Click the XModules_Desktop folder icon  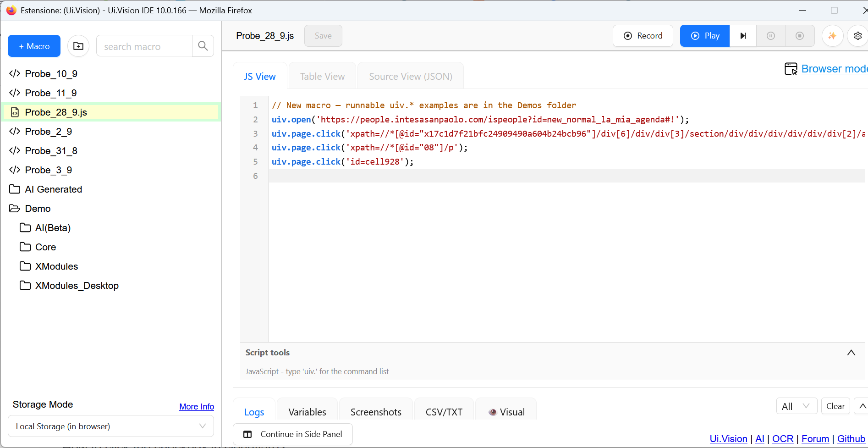[x=25, y=286]
